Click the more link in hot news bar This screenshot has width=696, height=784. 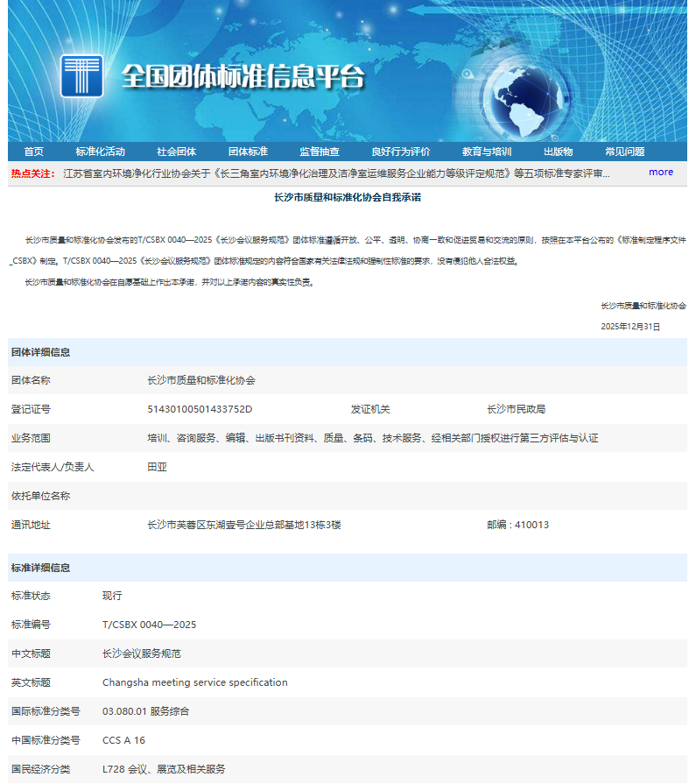click(660, 172)
